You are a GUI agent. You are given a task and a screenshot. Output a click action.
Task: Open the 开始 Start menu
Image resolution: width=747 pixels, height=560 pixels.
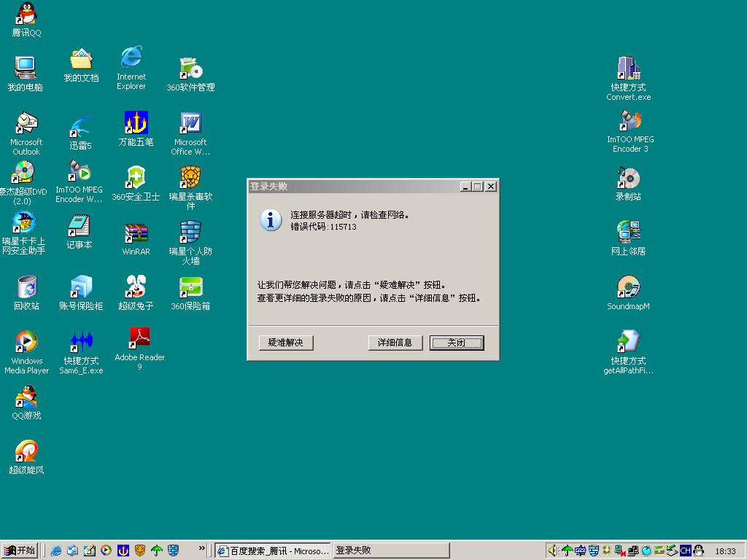coord(20,551)
